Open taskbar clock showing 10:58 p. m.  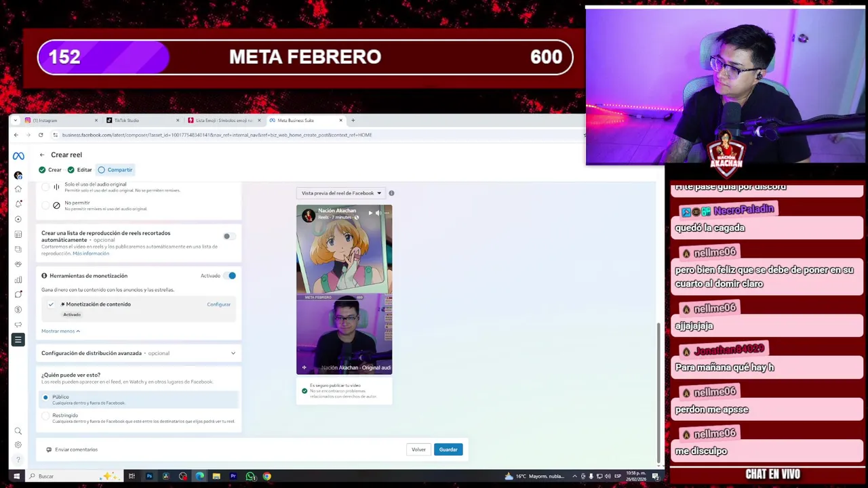click(635, 476)
